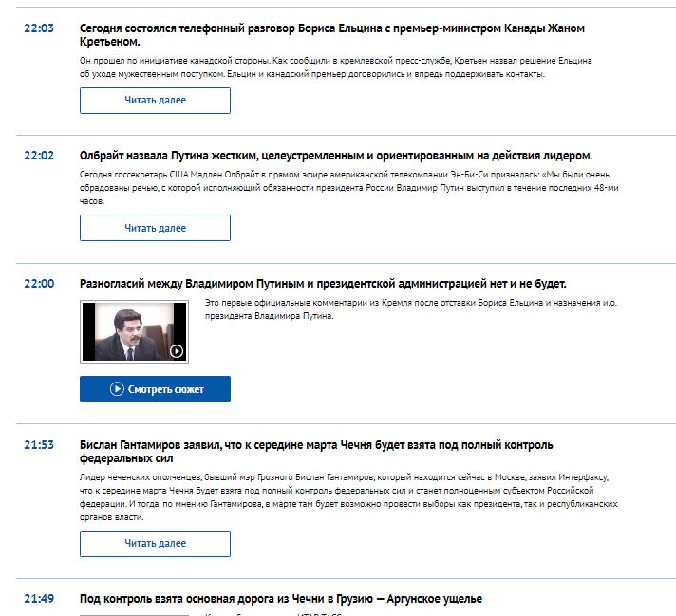Click the 22:00 timestamp

click(x=39, y=284)
